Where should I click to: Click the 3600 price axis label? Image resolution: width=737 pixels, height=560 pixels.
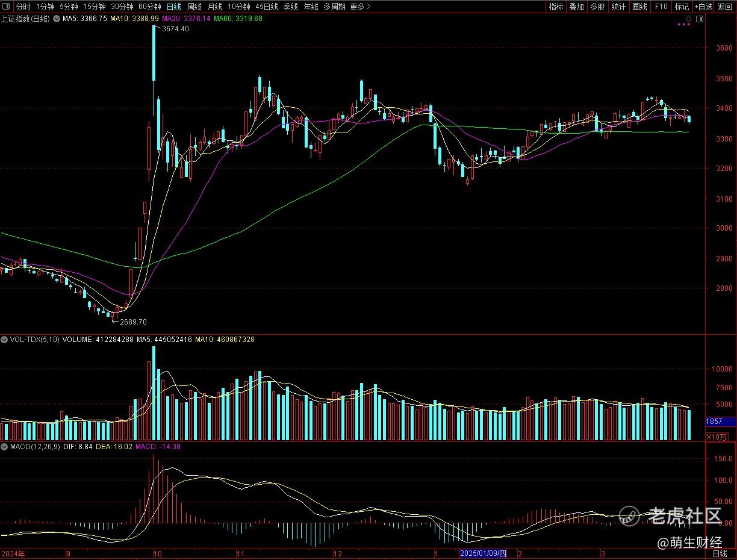724,48
